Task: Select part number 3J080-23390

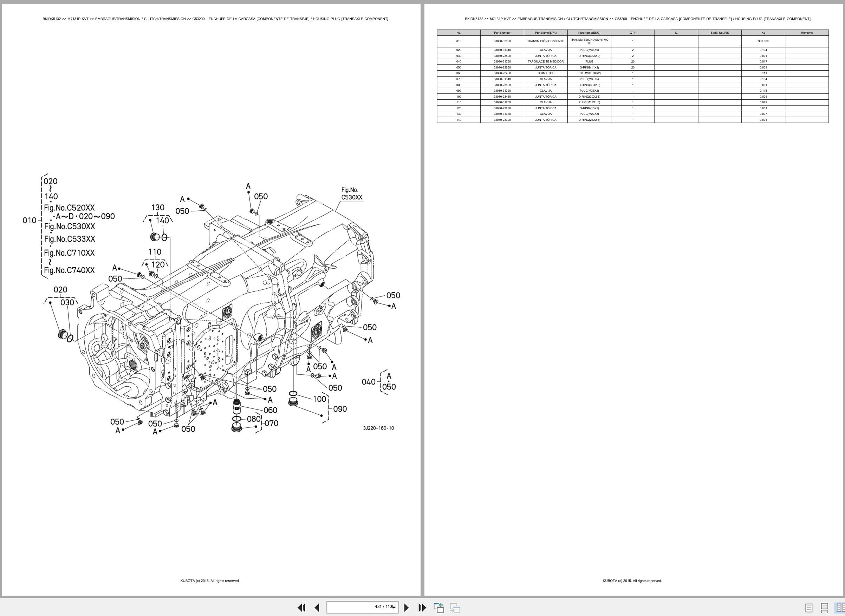Action: 502,120
